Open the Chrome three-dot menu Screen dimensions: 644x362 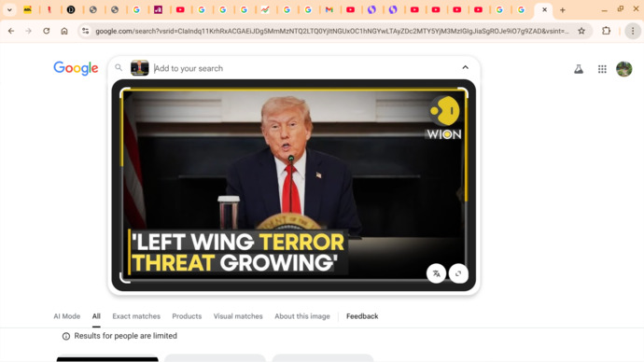point(633,31)
